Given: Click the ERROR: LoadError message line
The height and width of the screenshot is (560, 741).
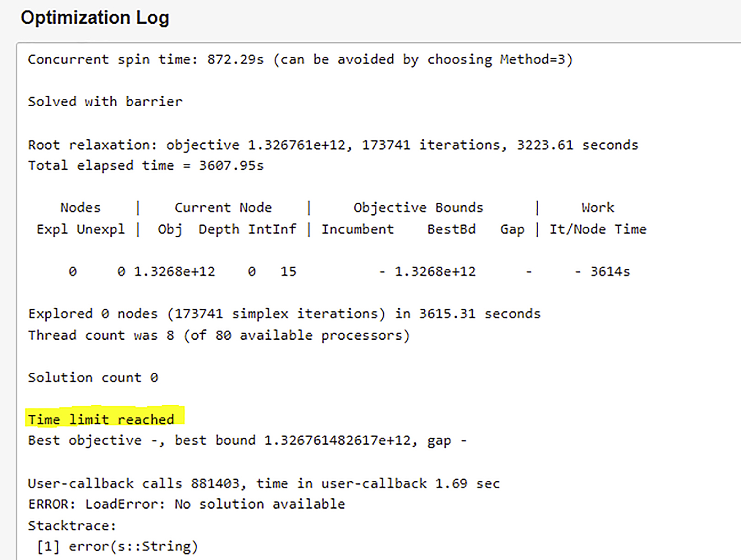Looking at the screenshot, I should coord(186,504).
